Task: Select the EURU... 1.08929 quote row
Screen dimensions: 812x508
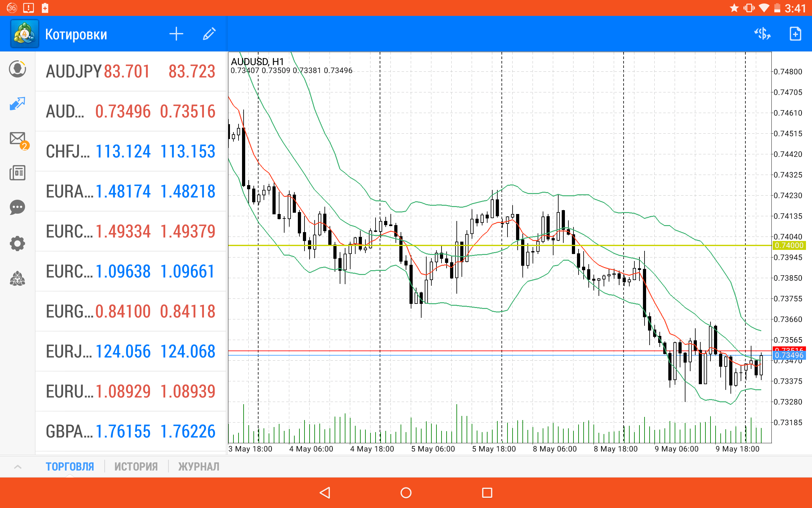Action: (x=131, y=391)
